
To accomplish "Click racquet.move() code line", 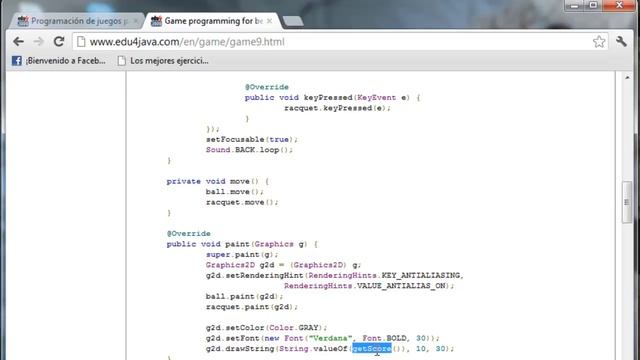I will pyautogui.click(x=242, y=202).
